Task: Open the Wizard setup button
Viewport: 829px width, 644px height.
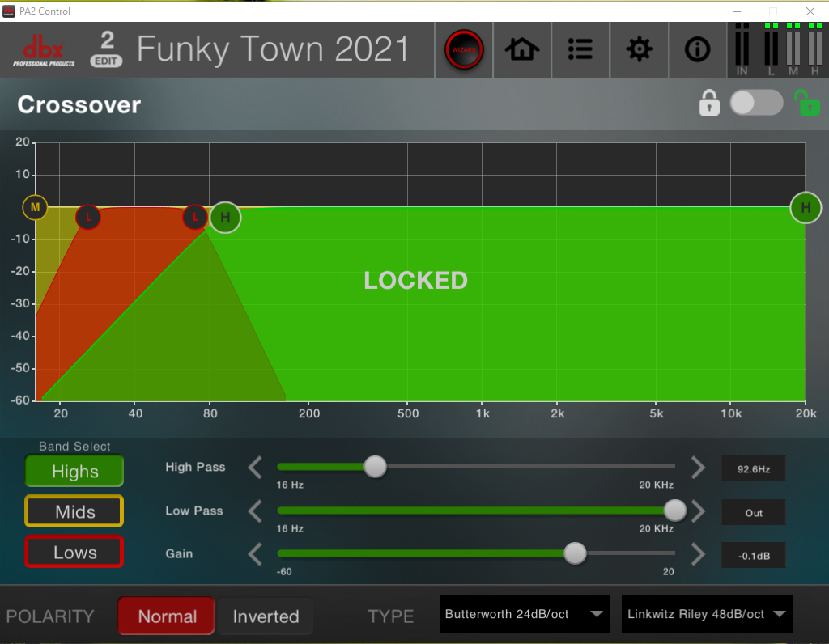Action: click(x=464, y=49)
